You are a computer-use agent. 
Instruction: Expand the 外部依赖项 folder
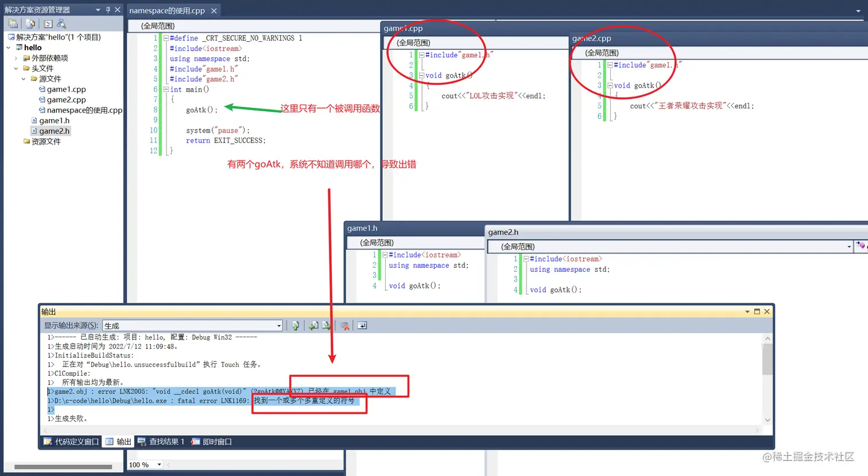[x=16, y=58]
